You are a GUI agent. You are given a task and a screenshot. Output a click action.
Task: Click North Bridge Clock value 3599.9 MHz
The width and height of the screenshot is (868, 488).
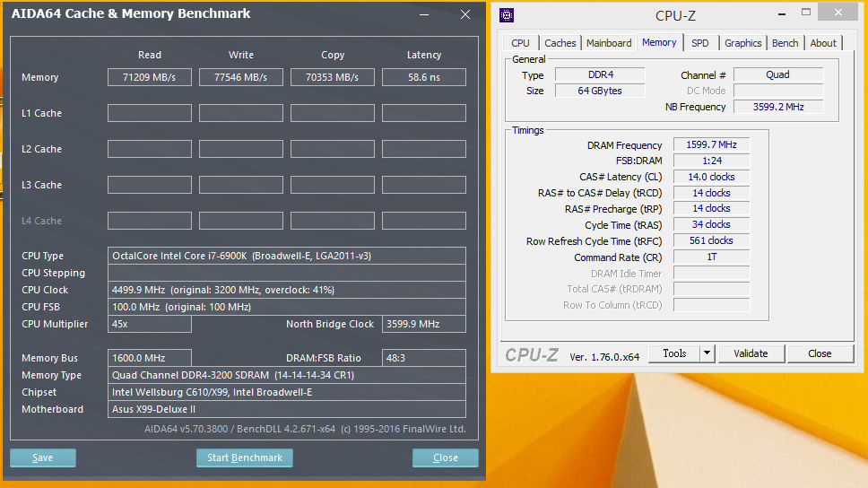pos(424,324)
